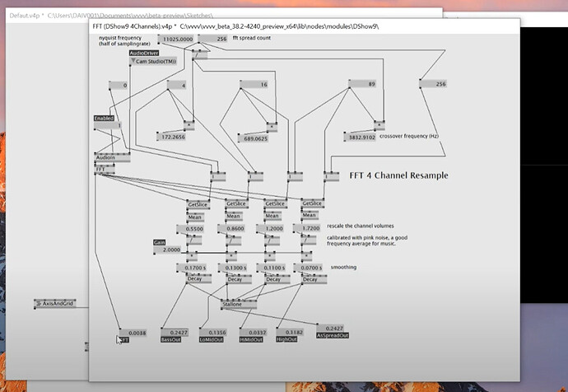Select the 172.2656 crossover value box

[171, 137]
